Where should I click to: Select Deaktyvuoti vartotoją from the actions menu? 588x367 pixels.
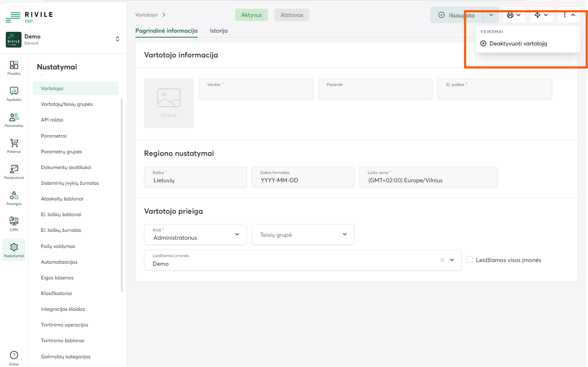tap(518, 43)
